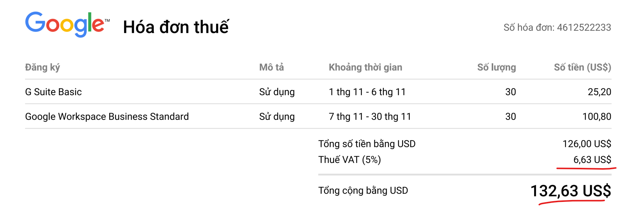The image size is (644, 221).
Task: Click the "Khoảng thời gian" column header
Action: click(x=365, y=67)
